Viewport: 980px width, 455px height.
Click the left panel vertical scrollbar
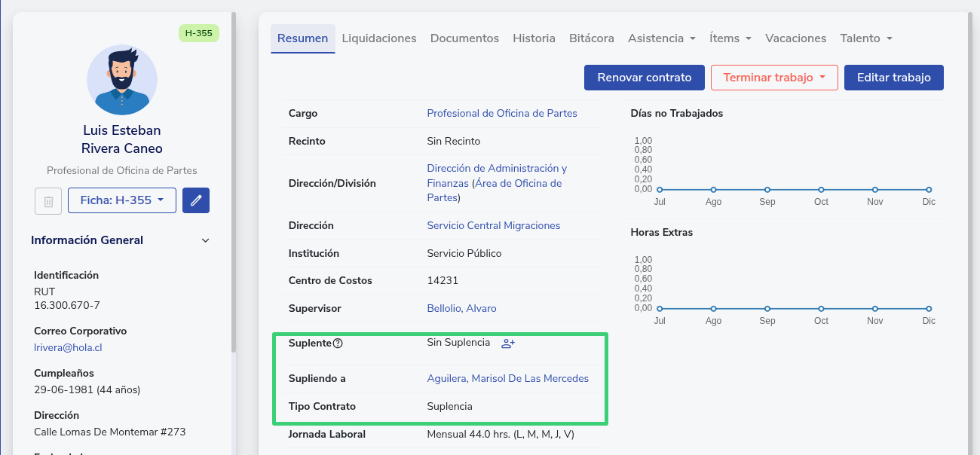(234, 181)
